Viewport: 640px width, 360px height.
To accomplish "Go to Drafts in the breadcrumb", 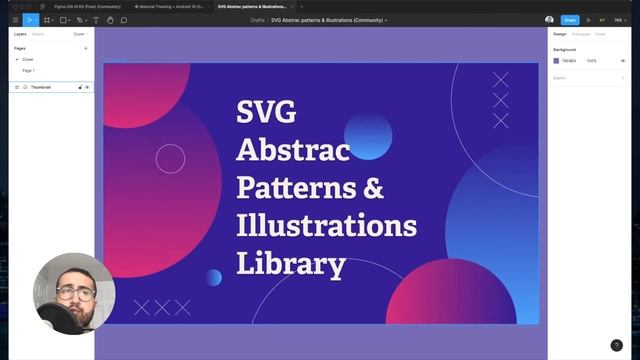I will tap(257, 20).
